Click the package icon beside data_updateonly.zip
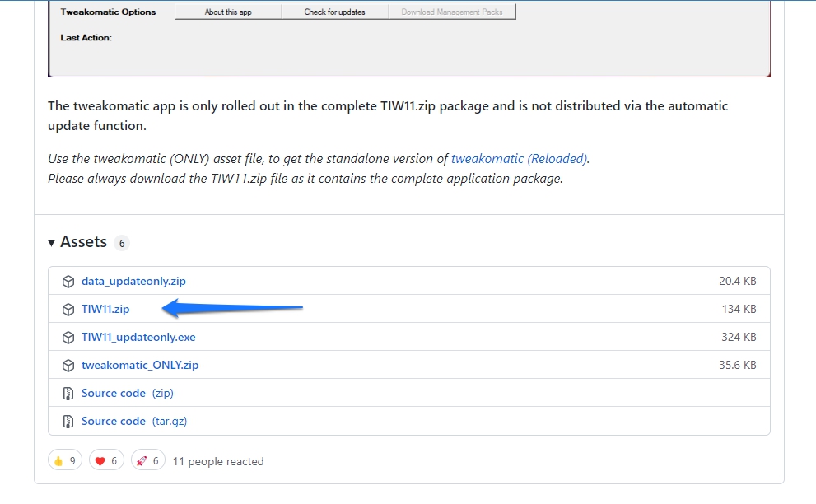 [x=68, y=282]
